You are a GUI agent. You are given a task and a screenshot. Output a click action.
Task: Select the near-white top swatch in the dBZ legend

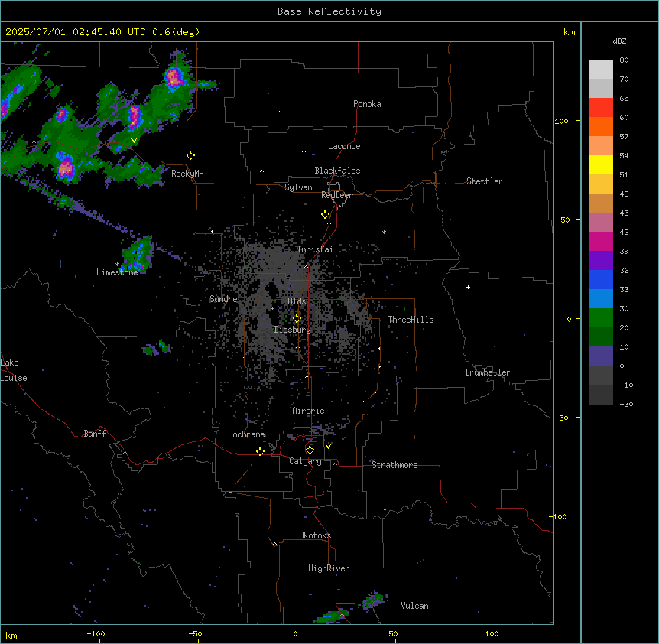[x=601, y=70]
